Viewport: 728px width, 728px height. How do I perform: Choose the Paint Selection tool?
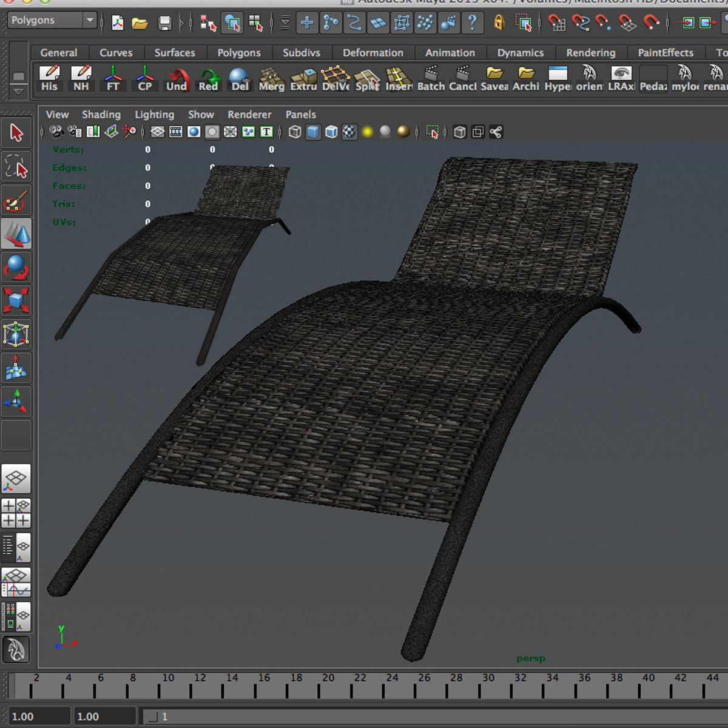16,200
